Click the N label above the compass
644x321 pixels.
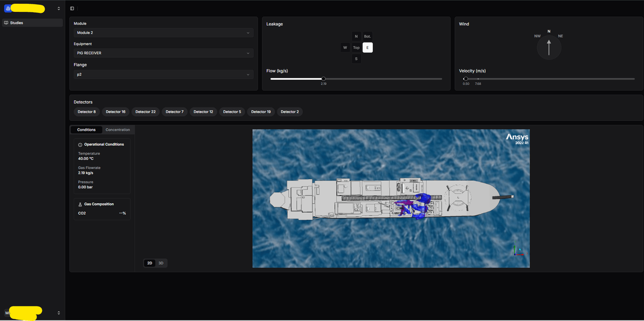(548, 31)
